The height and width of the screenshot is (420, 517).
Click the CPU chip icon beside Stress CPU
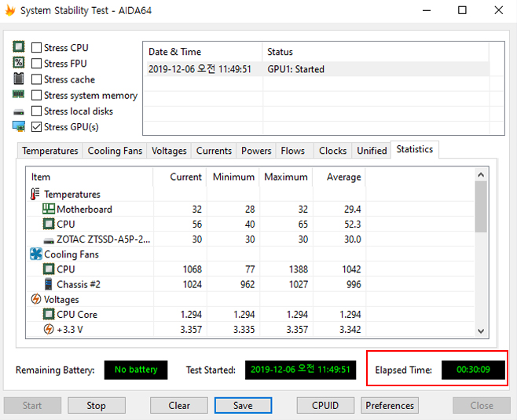tap(19, 47)
